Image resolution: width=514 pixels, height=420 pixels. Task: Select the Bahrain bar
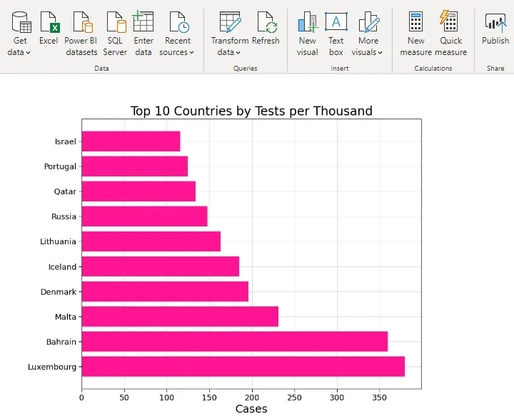point(234,341)
